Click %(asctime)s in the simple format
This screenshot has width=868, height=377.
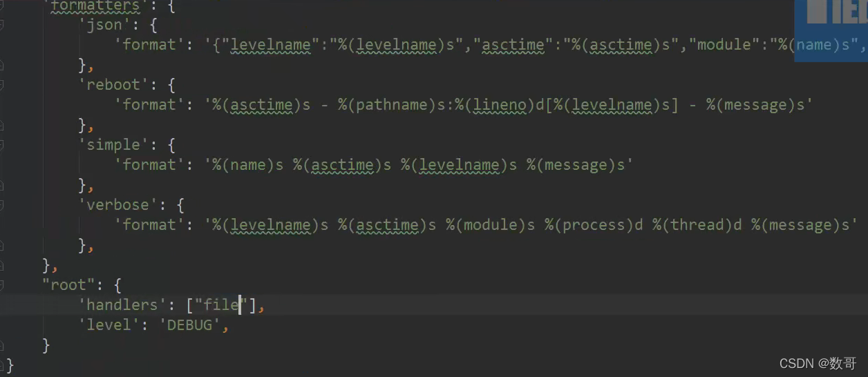(342, 165)
